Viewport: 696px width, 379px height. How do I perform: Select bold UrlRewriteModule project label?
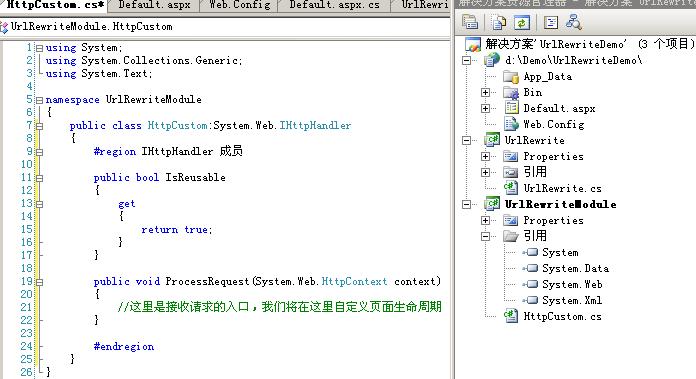pos(561,204)
